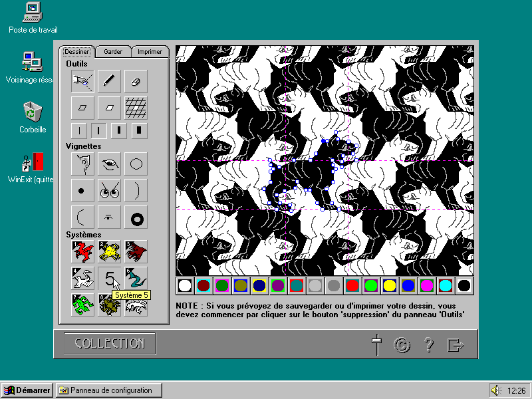The height and width of the screenshot is (399, 532).
Task: Click the speaker volume tray icon
Action: click(x=496, y=390)
